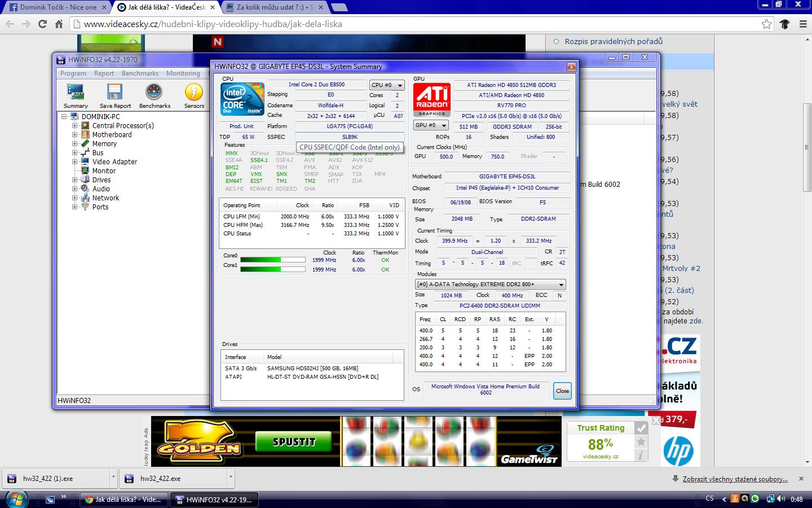Switch to HWiNFO32 taskbar button
This screenshot has width=812, height=508.
(215, 499)
